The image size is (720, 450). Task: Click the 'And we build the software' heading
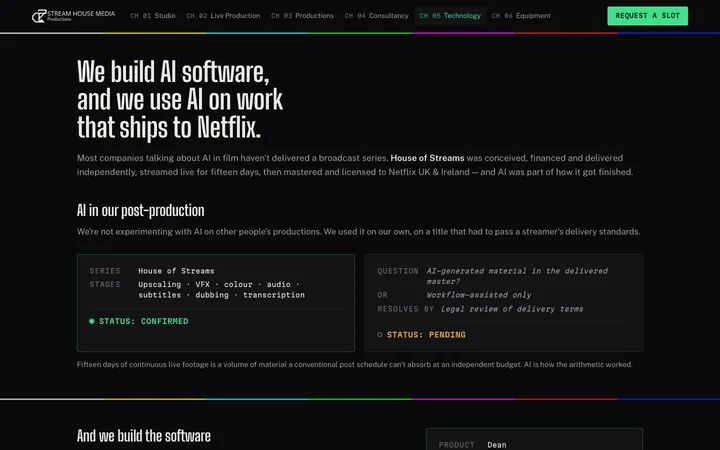(144, 435)
